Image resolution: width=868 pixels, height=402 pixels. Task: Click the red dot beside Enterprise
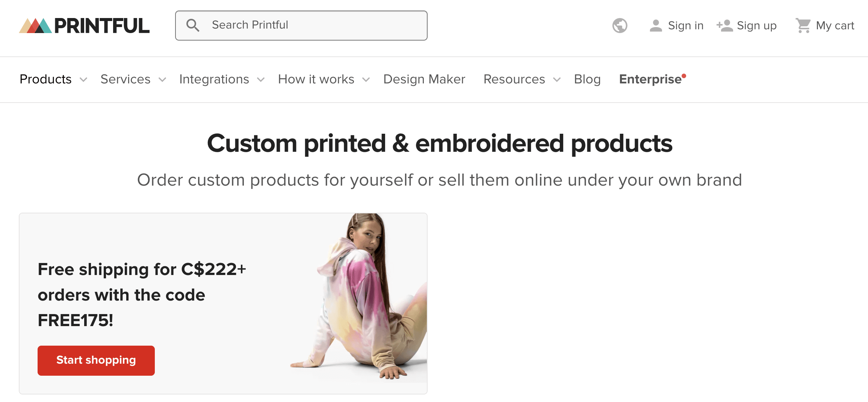point(684,76)
